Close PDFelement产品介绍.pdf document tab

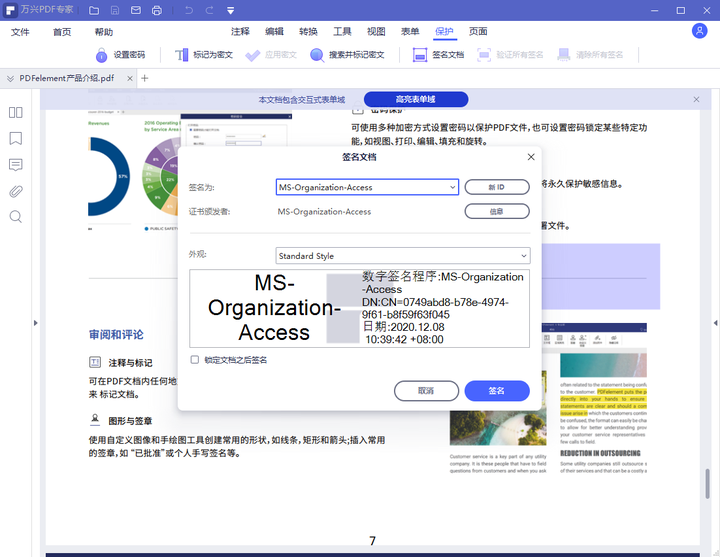tap(129, 79)
